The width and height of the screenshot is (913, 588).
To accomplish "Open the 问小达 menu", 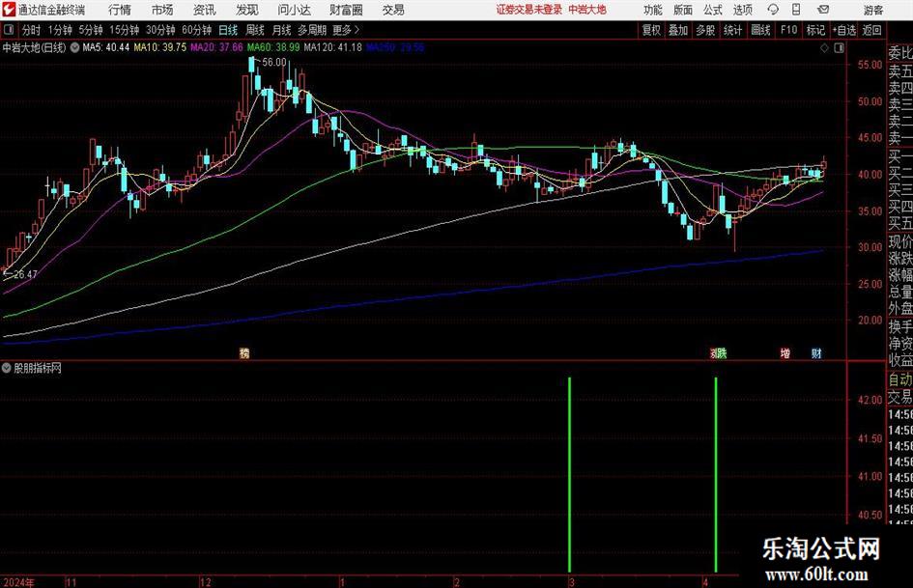I will click(294, 10).
